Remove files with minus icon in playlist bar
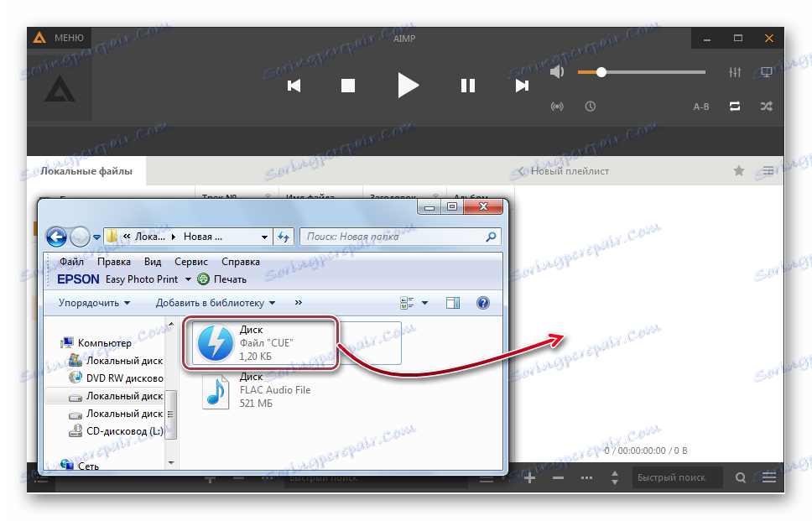Viewport: 812px width, 521px height. (x=559, y=477)
